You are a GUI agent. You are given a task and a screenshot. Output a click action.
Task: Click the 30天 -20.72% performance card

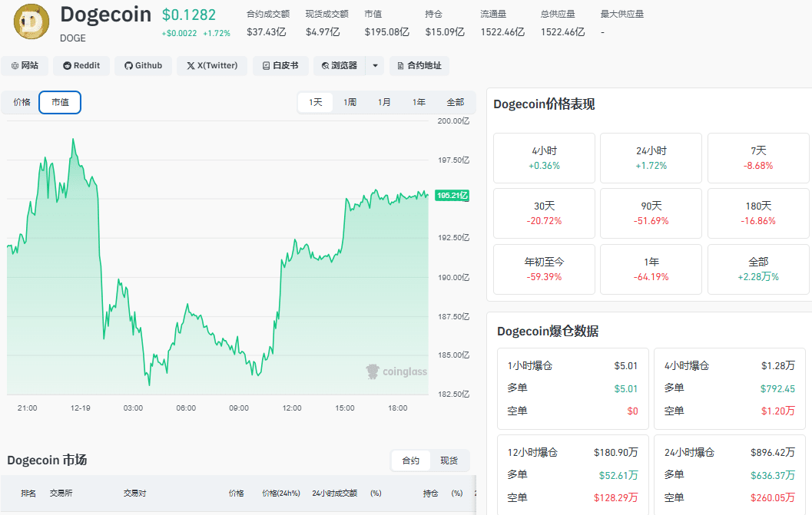(544, 213)
